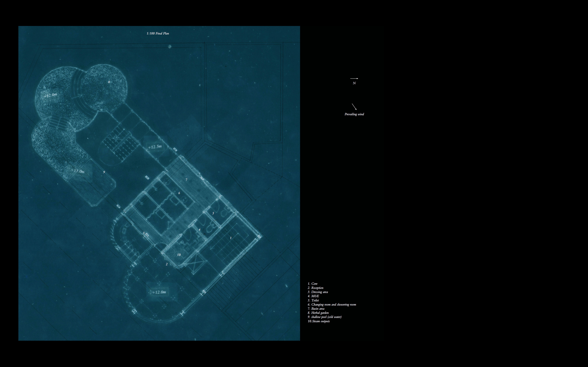Image resolution: width=588 pixels, height=367 pixels.
Task: Click number 7 marker in the basin area
Action: point(186,180)
